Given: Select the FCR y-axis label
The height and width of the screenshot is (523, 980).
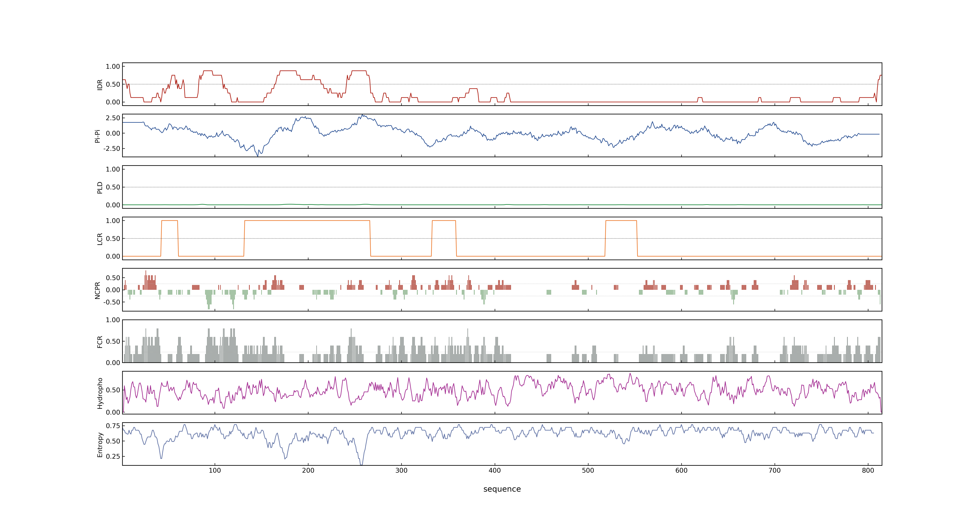Looking at the screenshot, I should point(100,341).
